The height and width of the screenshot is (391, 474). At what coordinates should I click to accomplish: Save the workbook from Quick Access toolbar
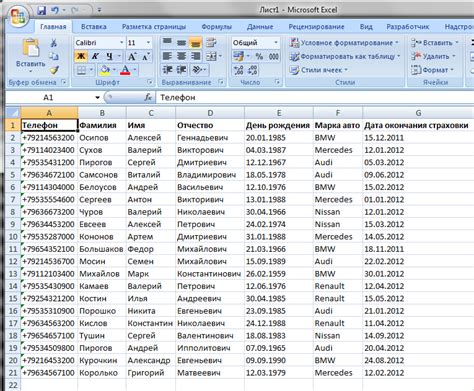point(41,10)
